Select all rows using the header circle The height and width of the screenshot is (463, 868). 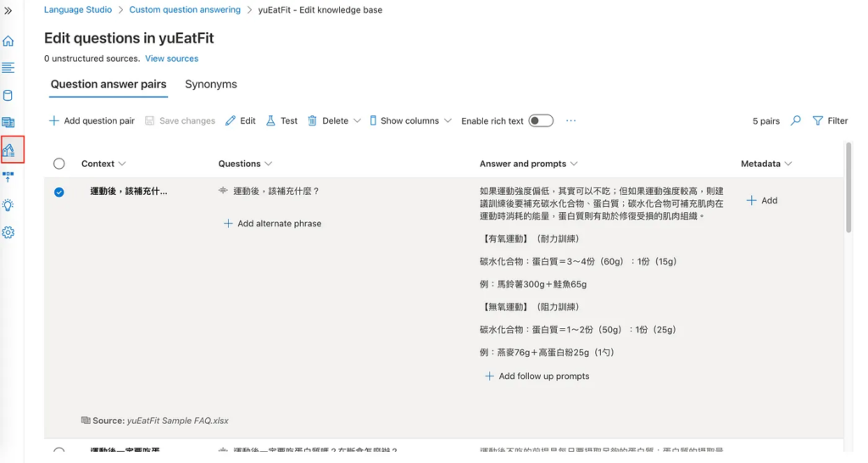click(59, 164)
